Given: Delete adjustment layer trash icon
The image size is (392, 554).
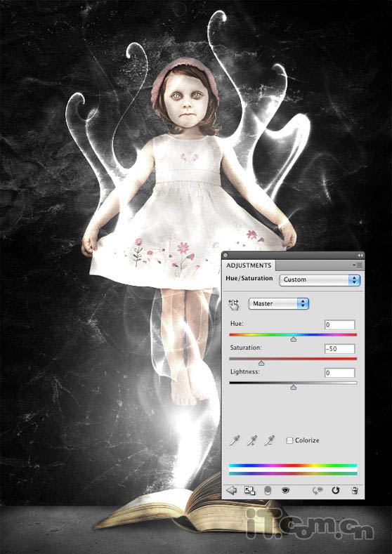Looking at the screenshot, I should coord(355,490).
